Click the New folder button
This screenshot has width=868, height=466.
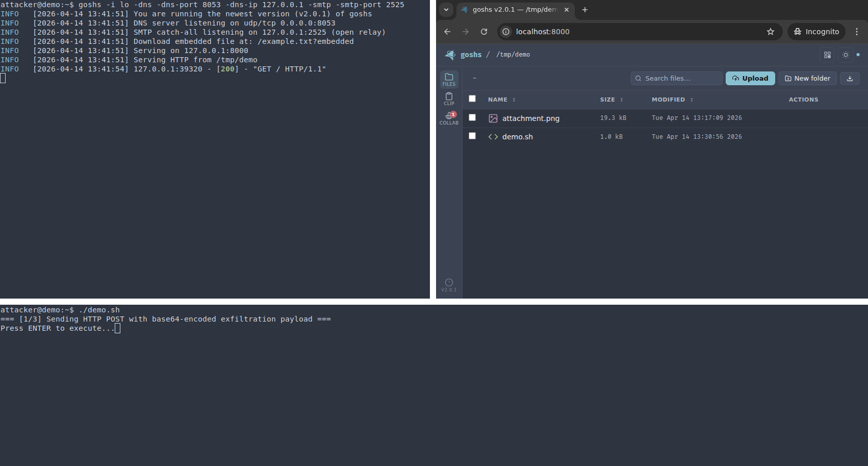pos(807,78)
